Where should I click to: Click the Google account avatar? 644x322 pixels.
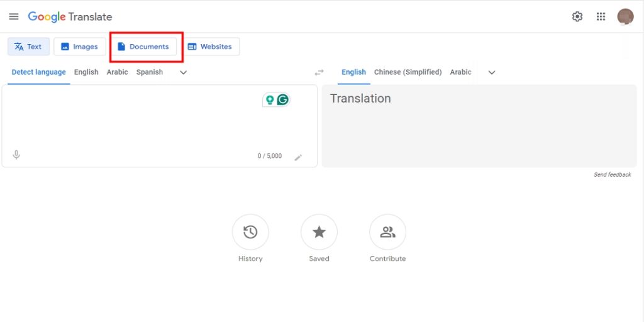[x=625, y=16]
